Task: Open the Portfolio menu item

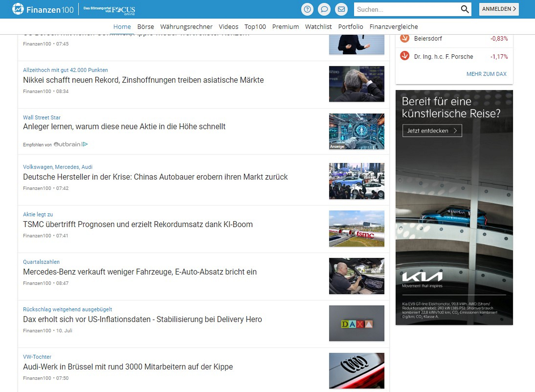Action: tap(350, 27)
